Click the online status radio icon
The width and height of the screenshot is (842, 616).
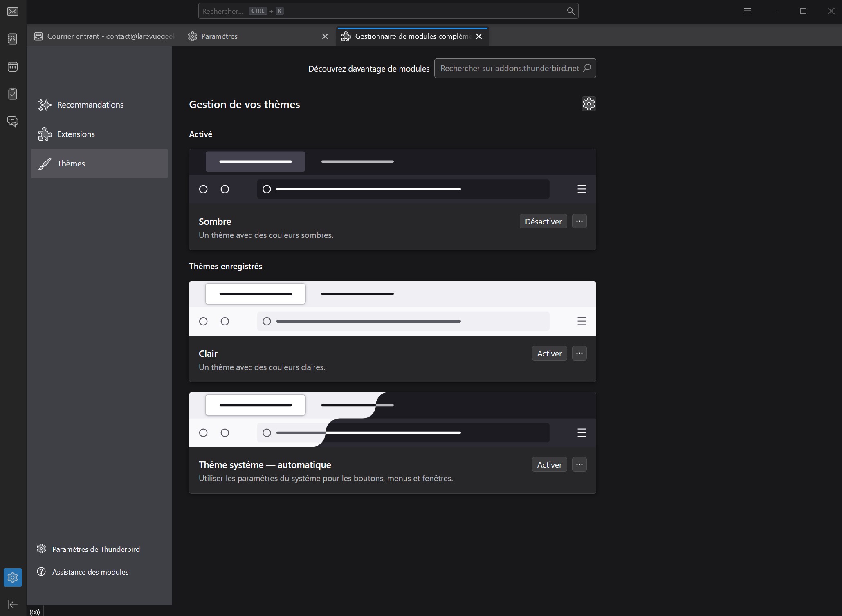(35, 612)
